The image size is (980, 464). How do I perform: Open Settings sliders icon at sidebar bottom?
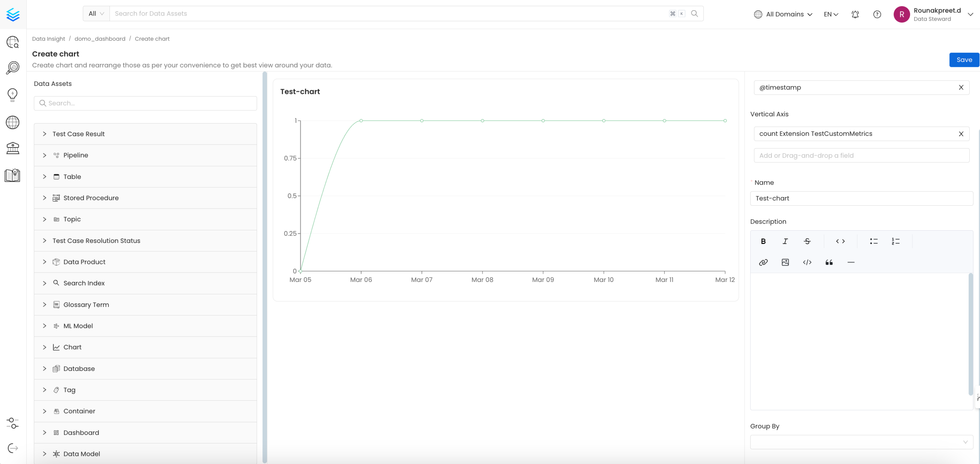[12, 423]
